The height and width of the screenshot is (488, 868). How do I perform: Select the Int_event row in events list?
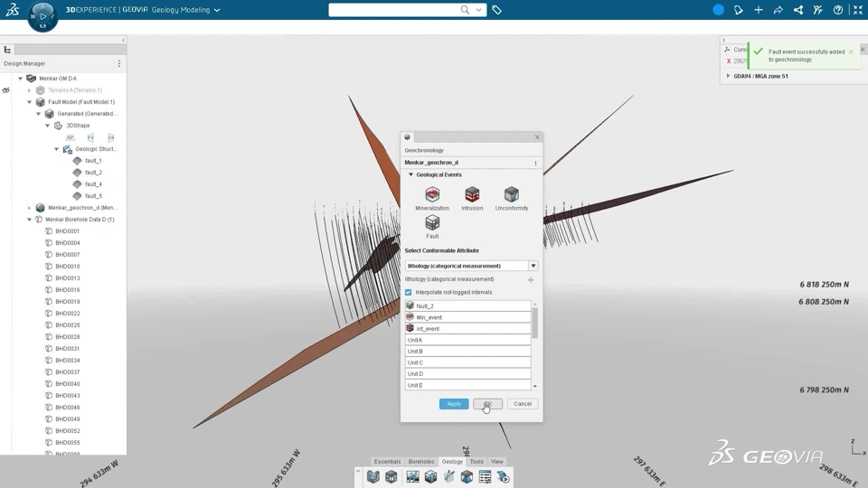(467, 329)
